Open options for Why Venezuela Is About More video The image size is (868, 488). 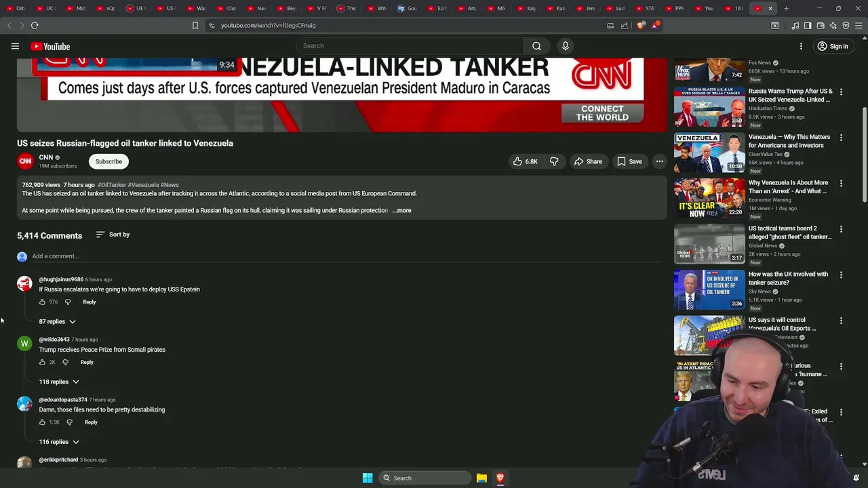tap(841, 183)
